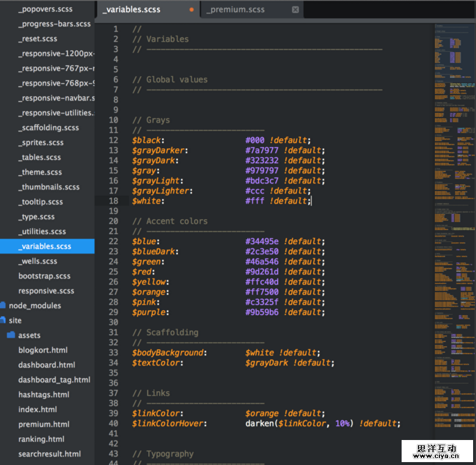Click the node_modules folder icon
This screenshot has height=465, width=476.
coord(3,305)
